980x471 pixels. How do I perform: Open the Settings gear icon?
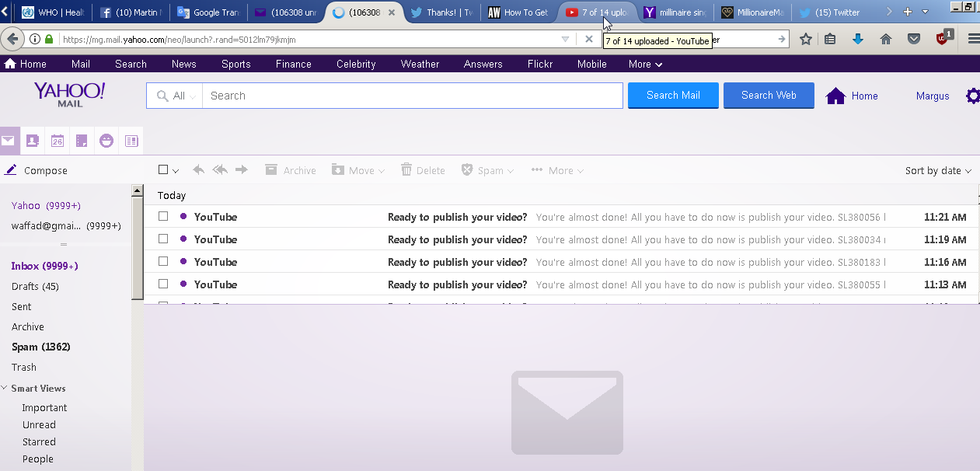[972, 96]
